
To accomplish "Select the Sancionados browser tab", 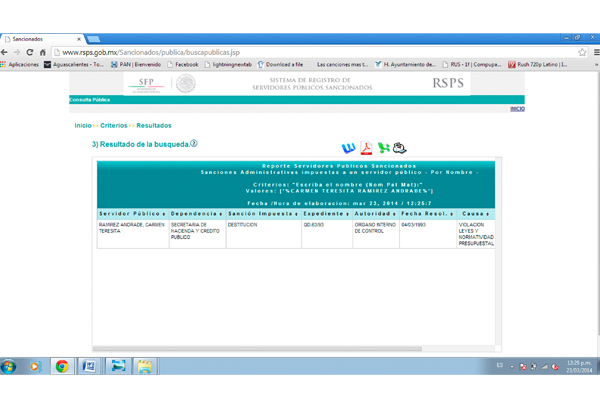I will [x=40, y=38].
